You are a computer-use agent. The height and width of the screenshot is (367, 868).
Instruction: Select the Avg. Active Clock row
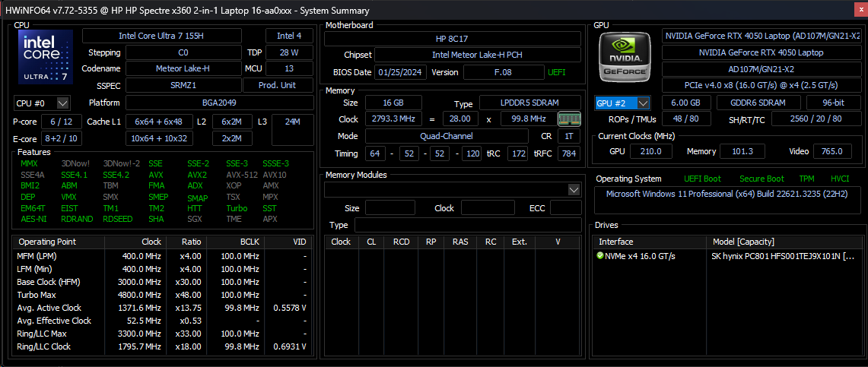click(x=161, y=308)
